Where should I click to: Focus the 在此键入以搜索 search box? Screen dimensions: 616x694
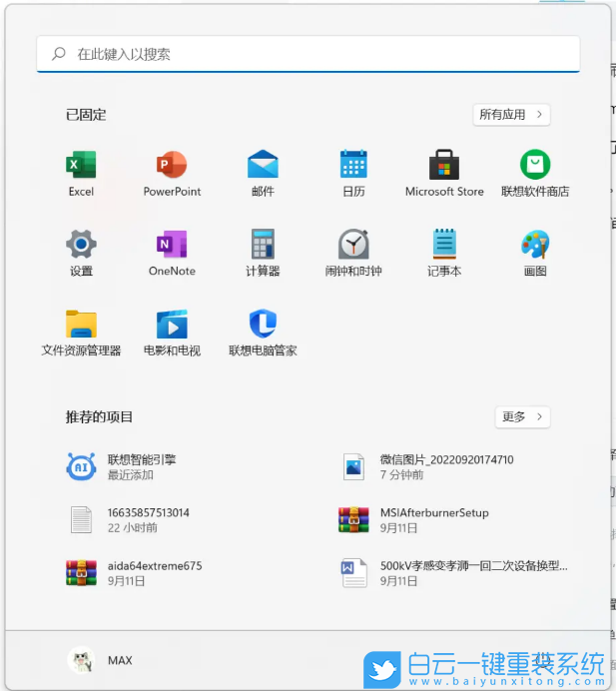point(308,54)
